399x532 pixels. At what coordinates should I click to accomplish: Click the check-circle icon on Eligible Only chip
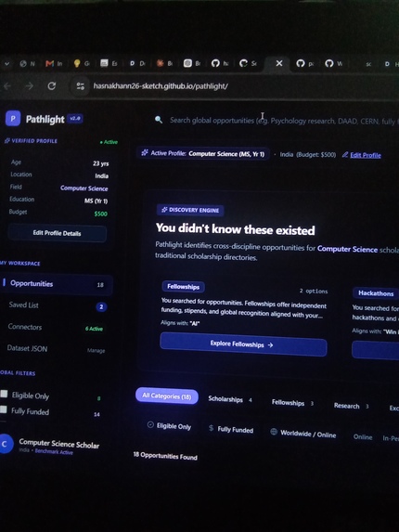coord(150,424)
